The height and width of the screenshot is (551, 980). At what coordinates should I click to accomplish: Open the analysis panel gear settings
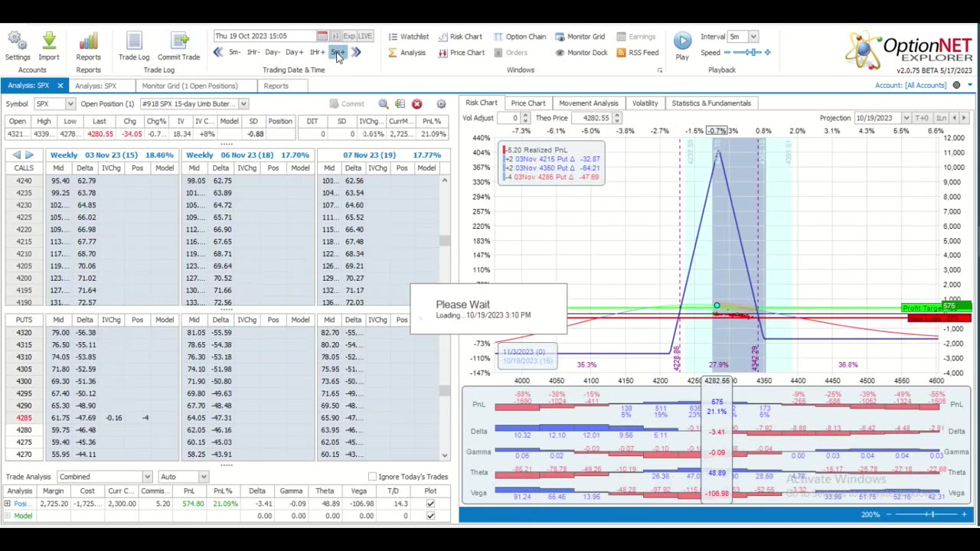click(x=441, y=103)
